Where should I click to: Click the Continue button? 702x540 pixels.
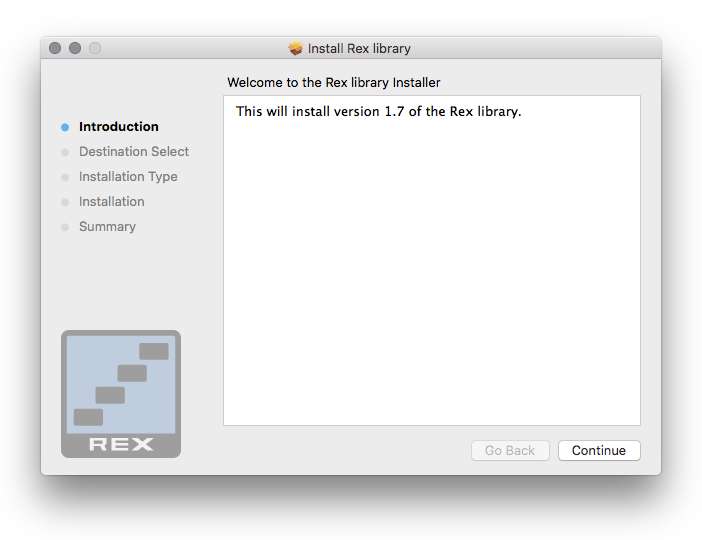pyautogui.click(x=599, y=450)
